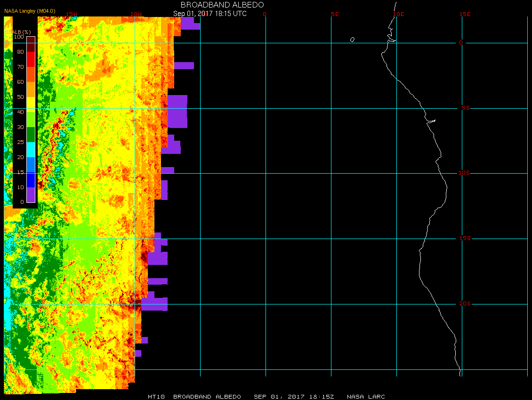Image resolution: width=532 pixels, height=400 pixels.
Task: Select the dark maroon 80-100 legend swatch
Action: (x=31, y=44)
